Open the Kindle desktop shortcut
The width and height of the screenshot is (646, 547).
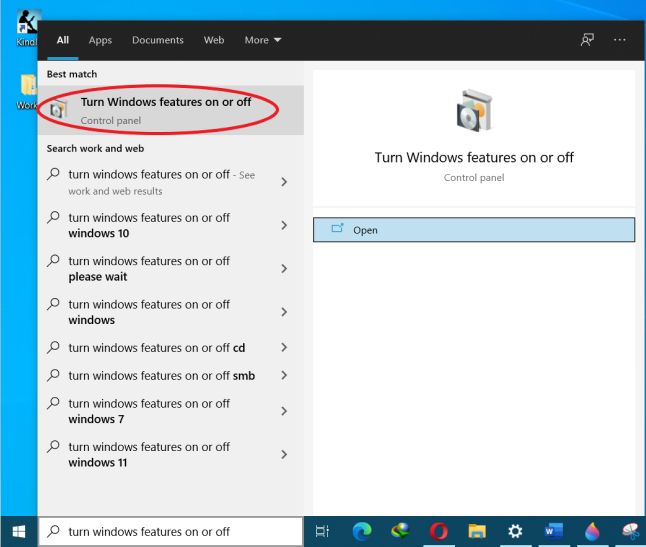coord(27,28)
